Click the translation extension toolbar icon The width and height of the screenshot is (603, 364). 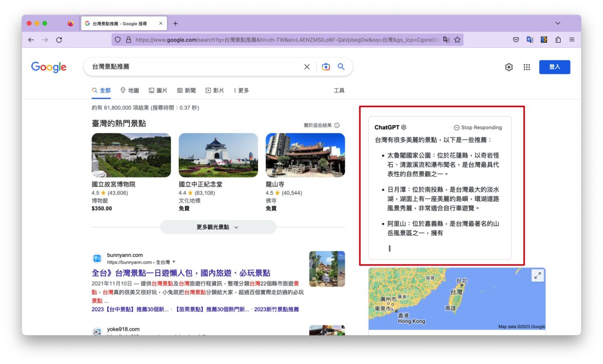point(530,40)
